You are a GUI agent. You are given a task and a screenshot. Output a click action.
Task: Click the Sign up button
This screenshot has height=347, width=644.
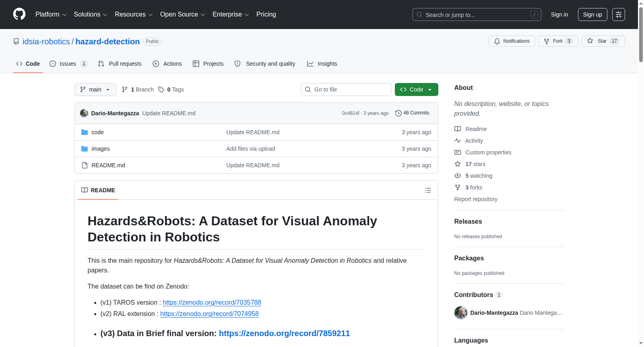coord(592,15)
